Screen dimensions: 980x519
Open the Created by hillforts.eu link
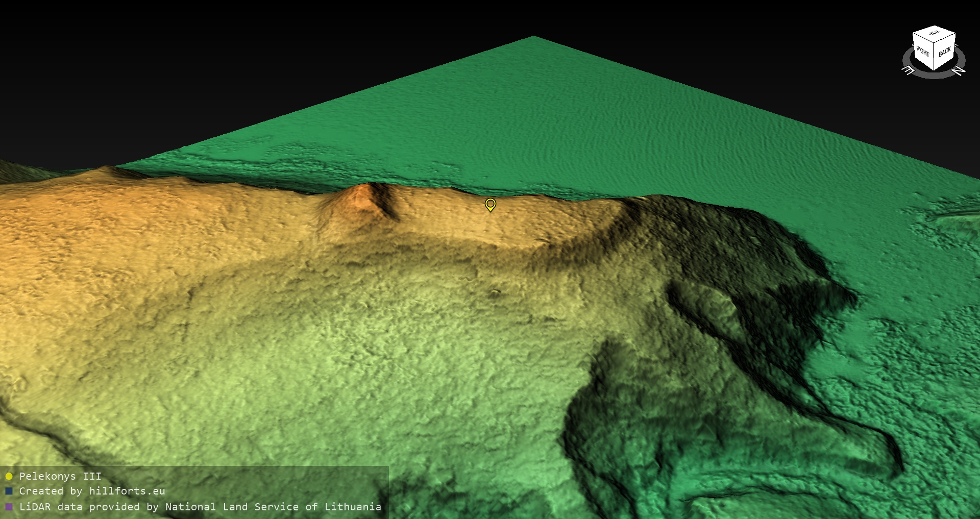coord(92,491)
